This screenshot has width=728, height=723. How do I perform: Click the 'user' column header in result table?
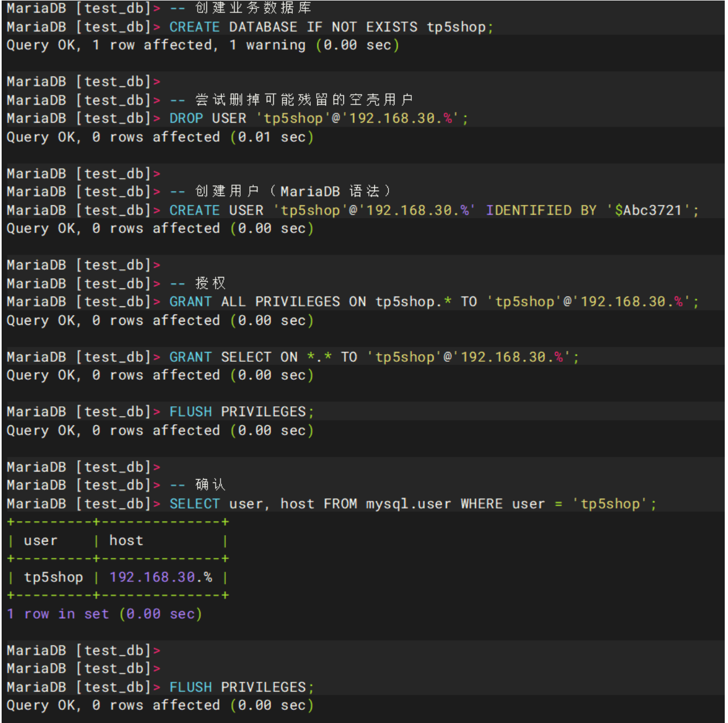[x=40, y=540]
